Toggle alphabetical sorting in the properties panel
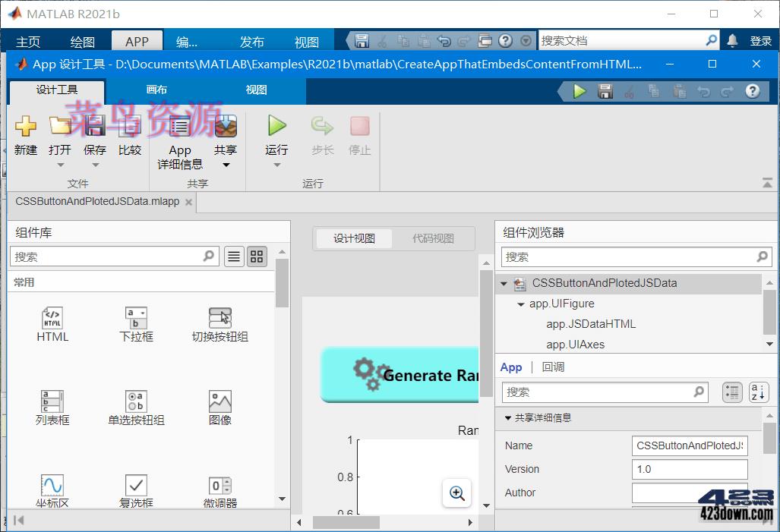 (x=759, y=392)
